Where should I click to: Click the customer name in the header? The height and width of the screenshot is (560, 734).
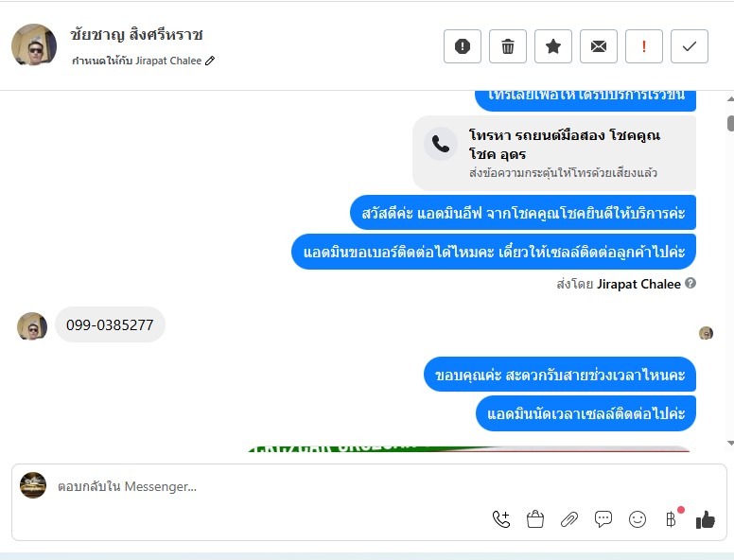click(x=137, y=35)
